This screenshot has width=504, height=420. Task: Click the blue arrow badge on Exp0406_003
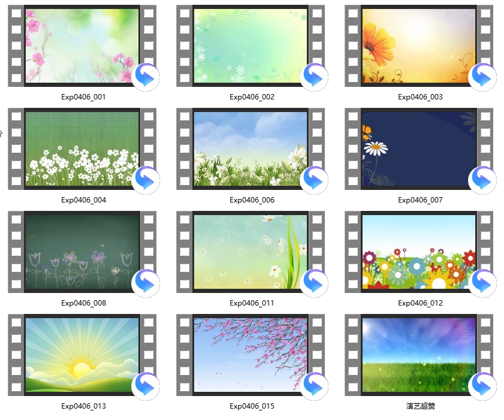[x=482, y=77]
